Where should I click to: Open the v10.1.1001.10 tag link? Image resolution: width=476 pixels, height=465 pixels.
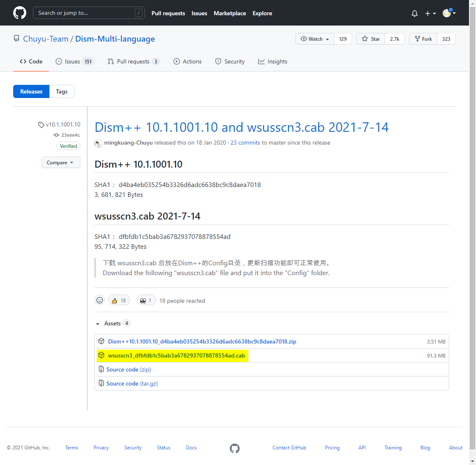click(59, 124)
